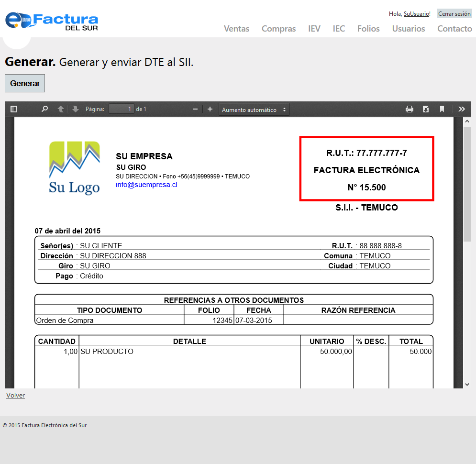Click the Página number field
The image size is (476, 464).
(x=121, y=109)
